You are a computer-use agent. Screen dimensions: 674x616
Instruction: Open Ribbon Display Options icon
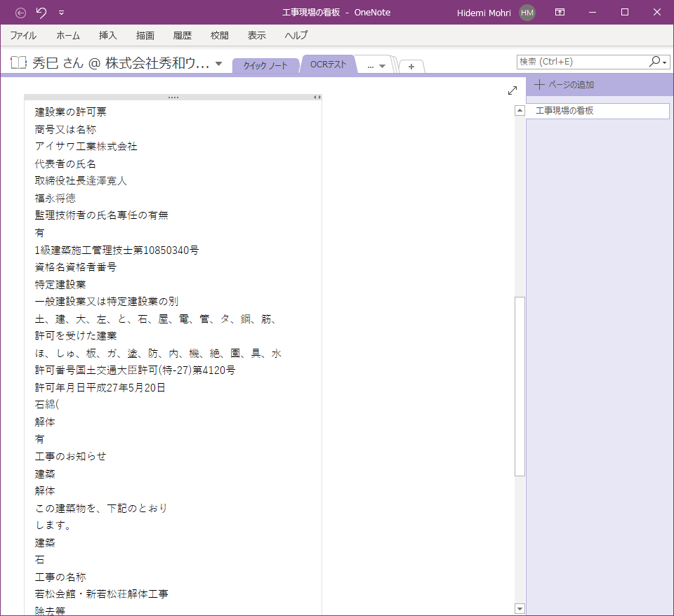click(x=560, y=13)
